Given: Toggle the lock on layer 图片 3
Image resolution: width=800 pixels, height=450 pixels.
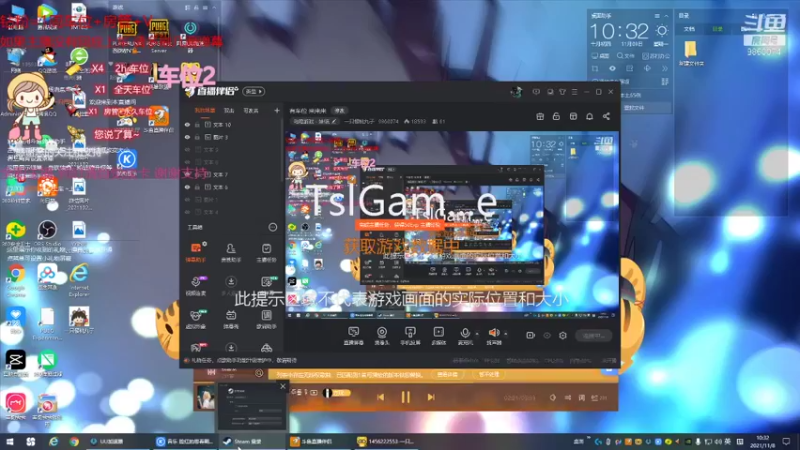Looking at the screenshot, I should coord(197,137).
